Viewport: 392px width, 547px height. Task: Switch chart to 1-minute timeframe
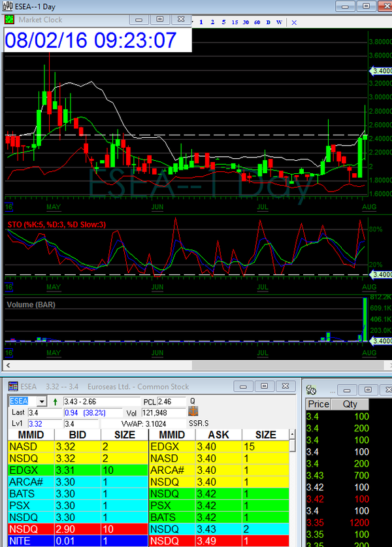tap(201, 22)
